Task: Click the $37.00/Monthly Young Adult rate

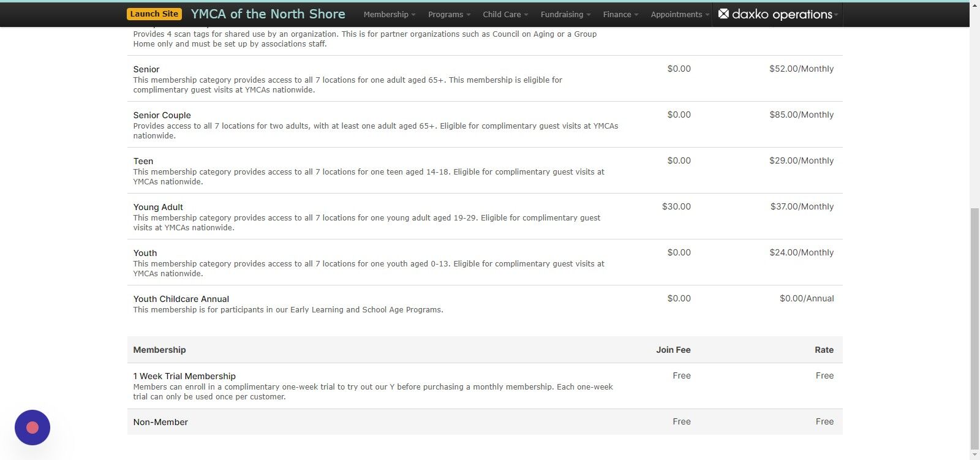Action: tap(802, 206)
